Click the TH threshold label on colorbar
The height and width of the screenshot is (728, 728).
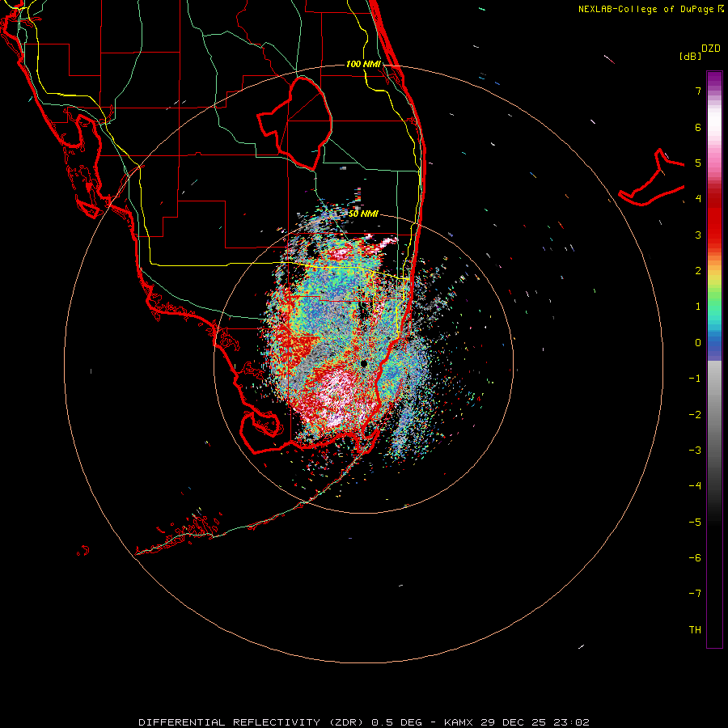click(x=695, y=630)
